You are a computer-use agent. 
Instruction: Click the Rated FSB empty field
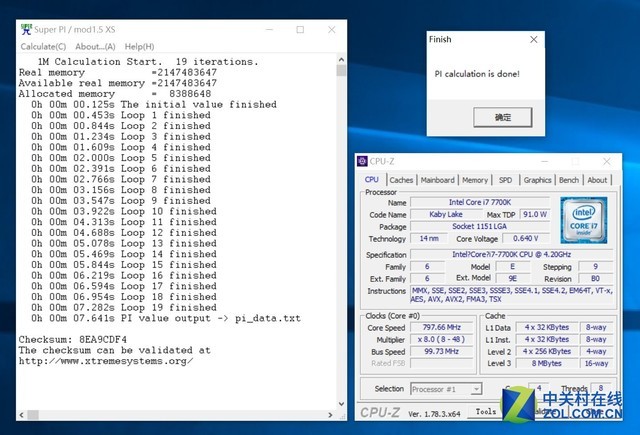point(442,364)
